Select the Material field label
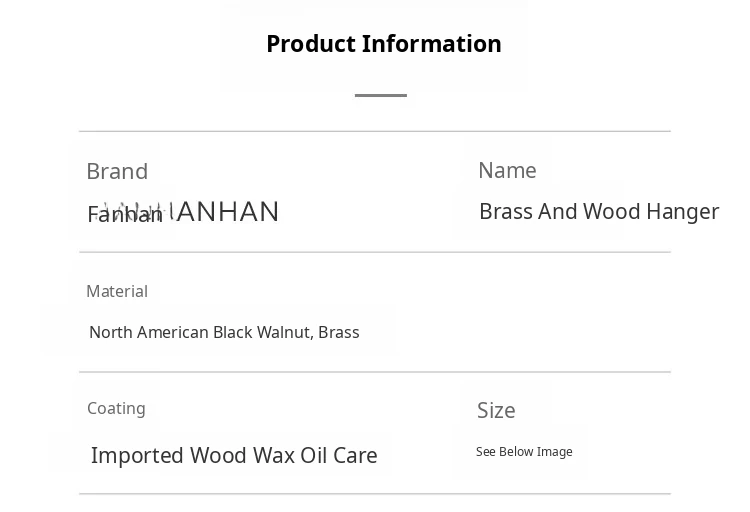This screenshot has width=750, height=512. click(x=117, y=291)
